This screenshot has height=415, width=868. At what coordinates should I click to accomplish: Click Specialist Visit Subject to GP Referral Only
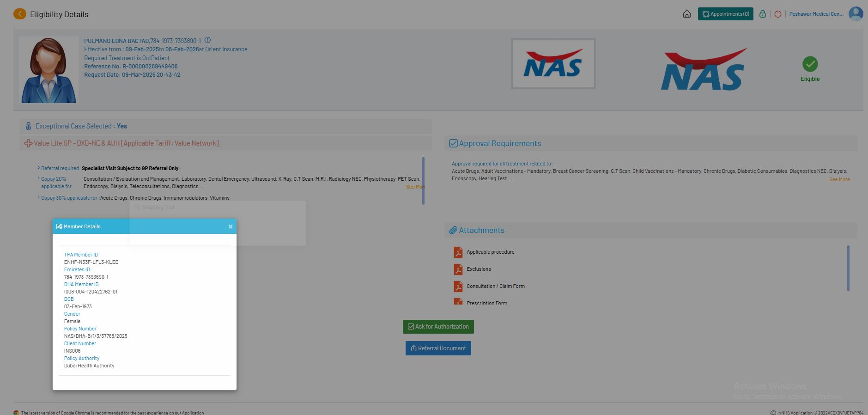(x=130, y=168)
